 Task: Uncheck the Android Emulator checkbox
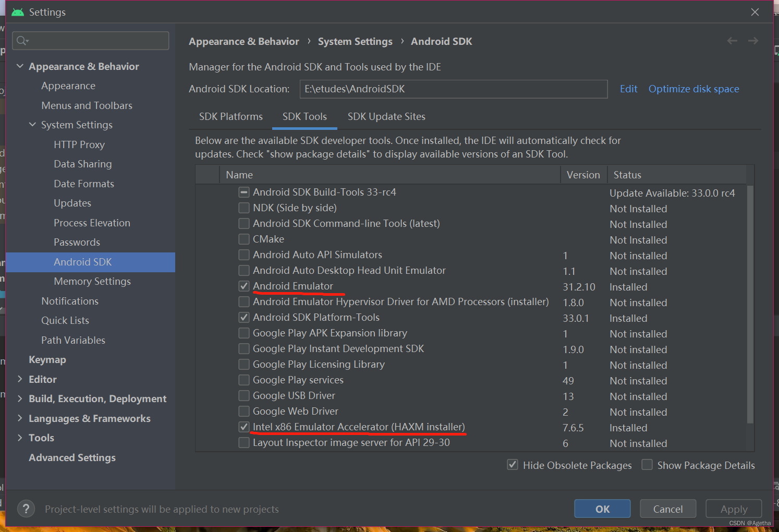point(244,286)
